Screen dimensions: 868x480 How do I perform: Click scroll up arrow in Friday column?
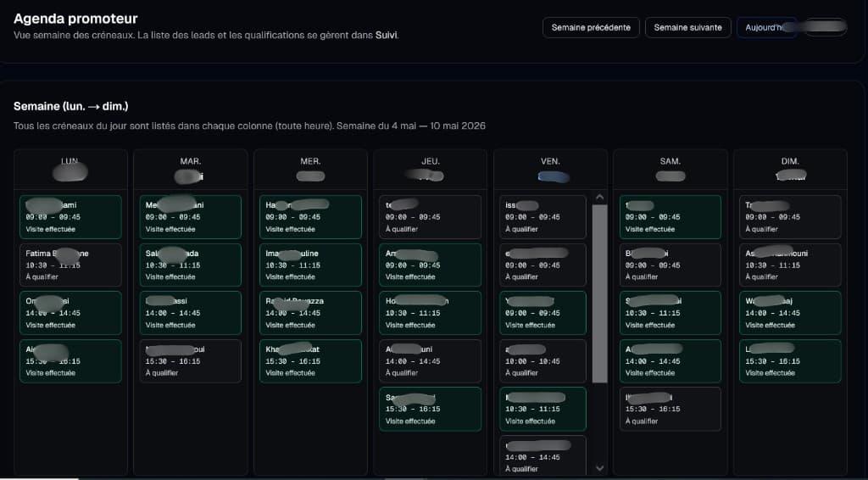(599, 198)
